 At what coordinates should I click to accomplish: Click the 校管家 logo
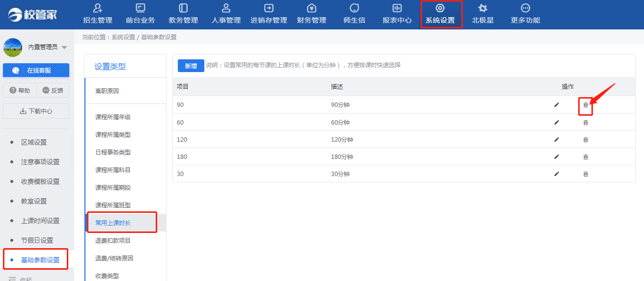tap(33, 15)
